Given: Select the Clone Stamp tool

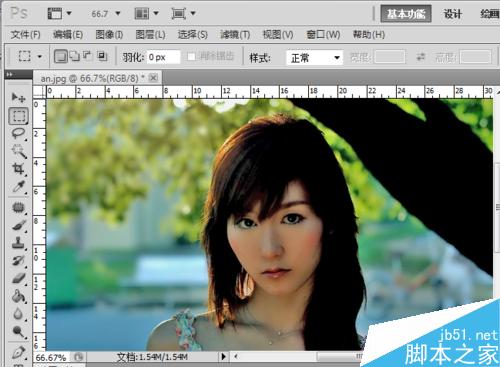Looking at the screenshot, I should [x=18, y=242].
